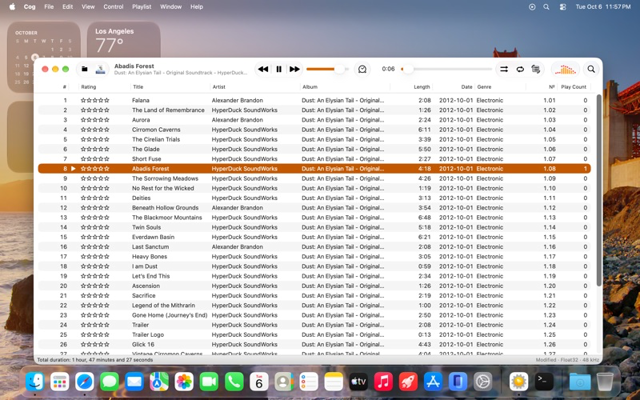
Task: Select the track I am Dust
Action: pyautogui.click(x=144, y=267)
